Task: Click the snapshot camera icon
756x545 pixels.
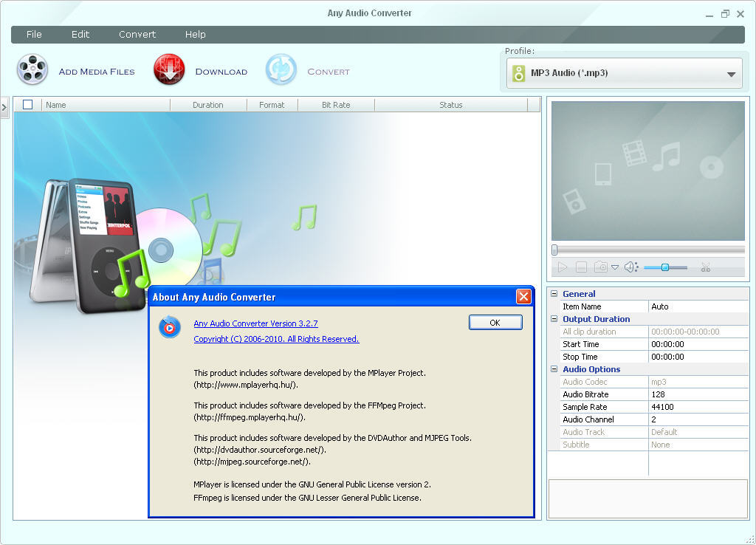Action: (601, 267)
